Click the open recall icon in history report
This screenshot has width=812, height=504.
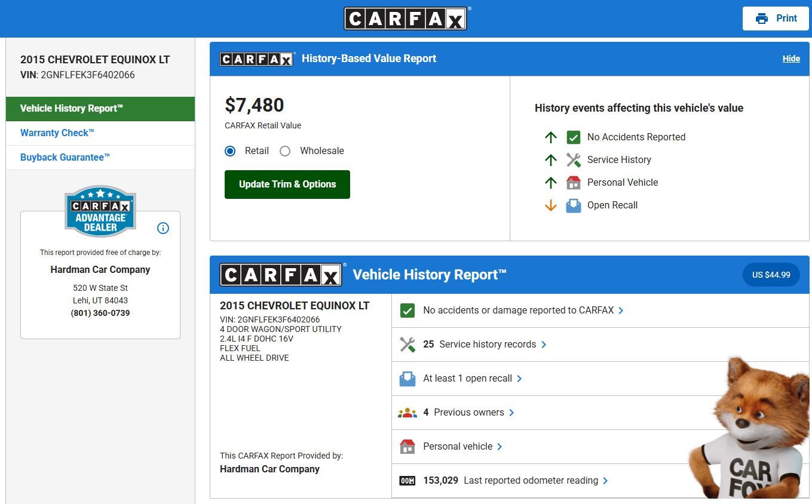tap(407, 379)
